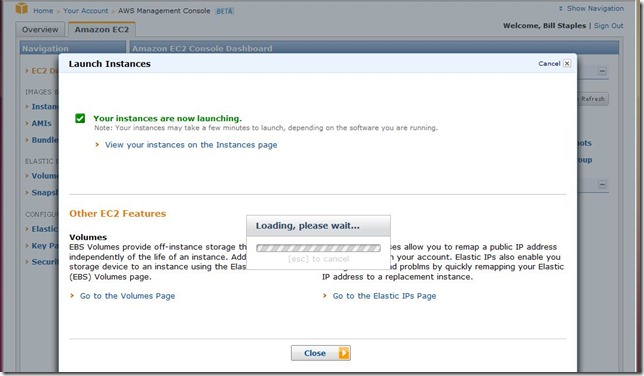The width and height of the screenshot is (644, 376).
Task: Open Elastic IPs in Navigation panel
Action: (x=45, y=229)
